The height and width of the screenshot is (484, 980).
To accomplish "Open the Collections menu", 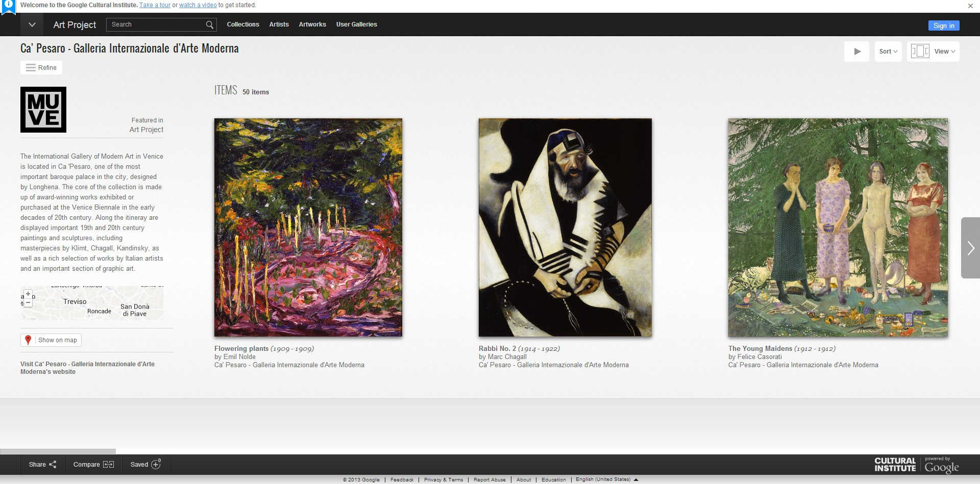I will 243,24.
